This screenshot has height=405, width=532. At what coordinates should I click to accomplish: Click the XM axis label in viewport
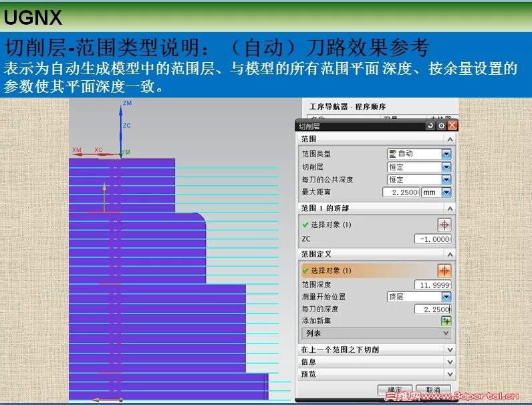(77, 150)
